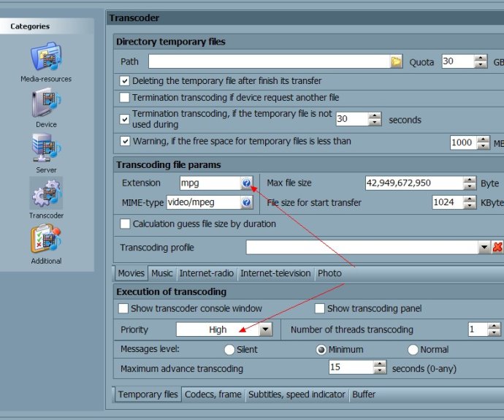
Task: Enable Show transcoder console window
Action: (123, 308)
